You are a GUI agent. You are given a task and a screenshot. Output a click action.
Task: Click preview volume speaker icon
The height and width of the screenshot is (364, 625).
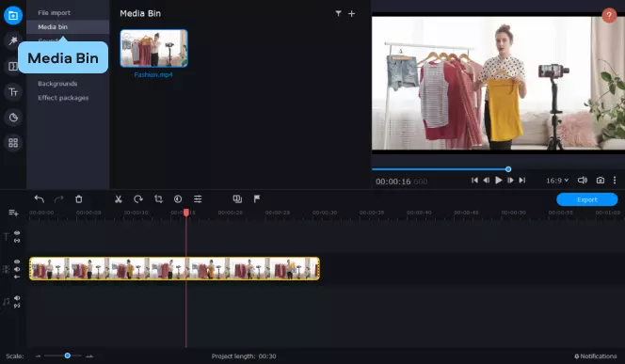(583, 181)
